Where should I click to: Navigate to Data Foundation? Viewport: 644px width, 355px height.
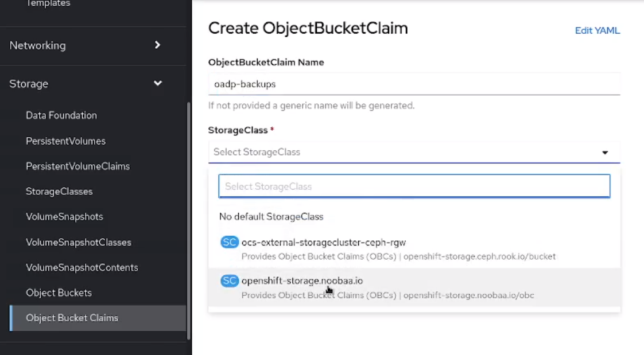[x=61, y=115]
